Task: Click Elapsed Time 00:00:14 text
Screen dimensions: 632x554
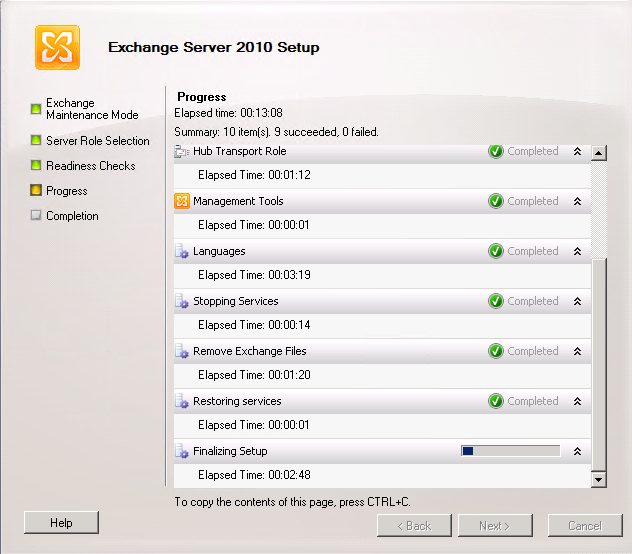Action: (x=254, y=325)
